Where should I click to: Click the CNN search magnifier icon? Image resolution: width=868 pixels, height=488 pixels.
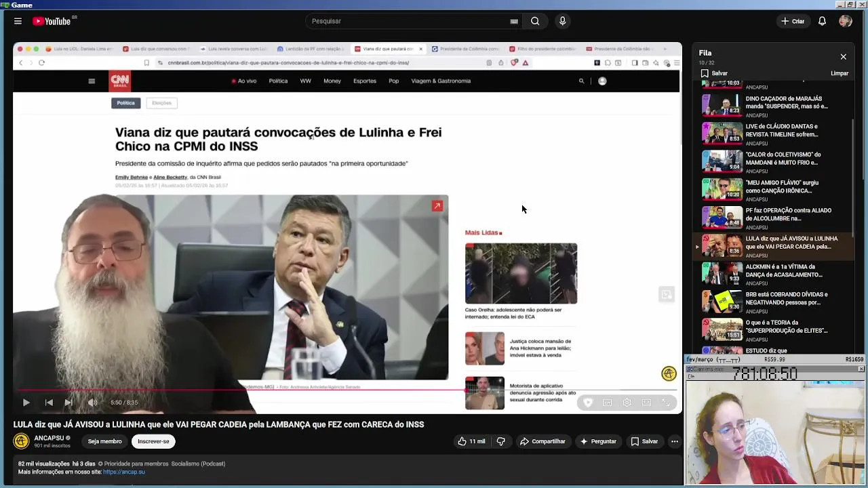tap(581, 81)
